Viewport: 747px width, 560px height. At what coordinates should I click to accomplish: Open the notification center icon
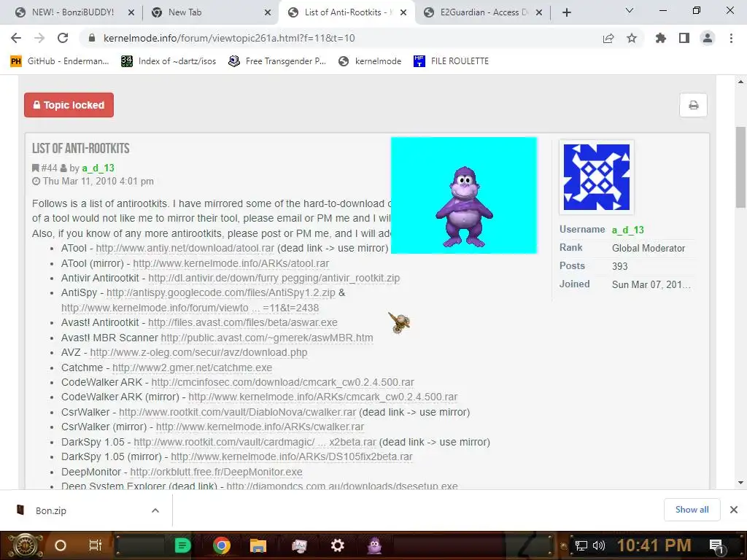[716, 546]
